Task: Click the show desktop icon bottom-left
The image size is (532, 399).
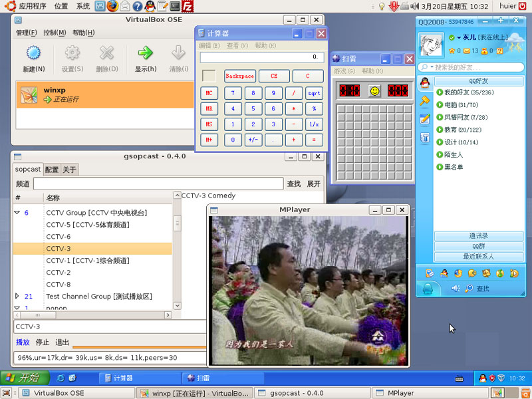Action: point(7,393)
